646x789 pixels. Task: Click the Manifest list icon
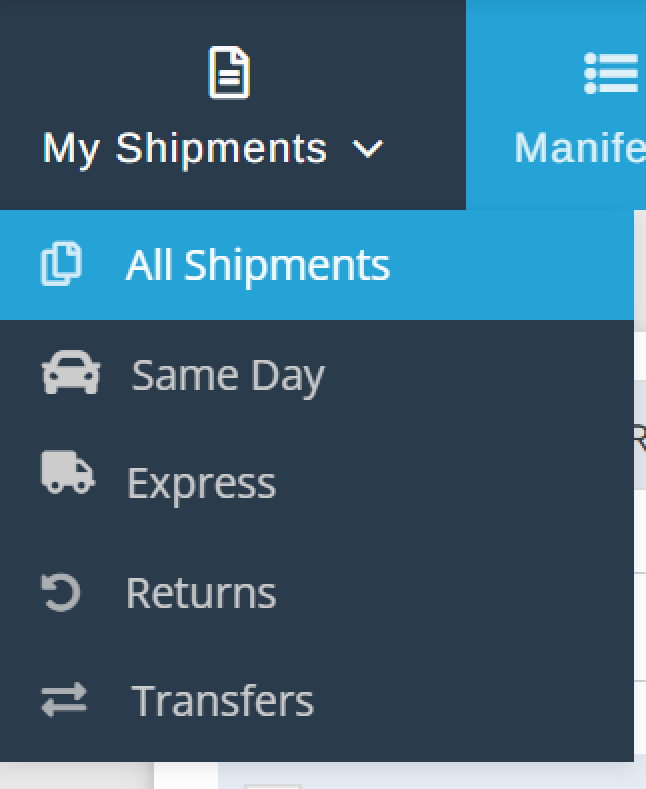[611, 73]
